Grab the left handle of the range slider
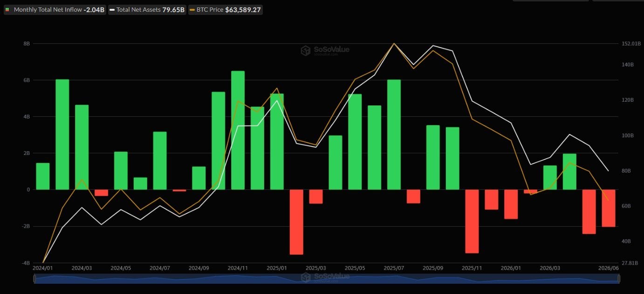 34,279
